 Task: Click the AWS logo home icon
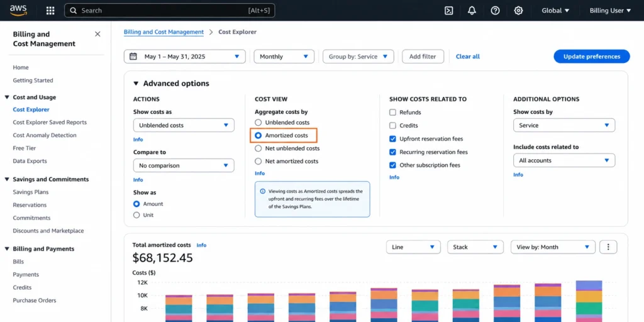coord(18,10)
